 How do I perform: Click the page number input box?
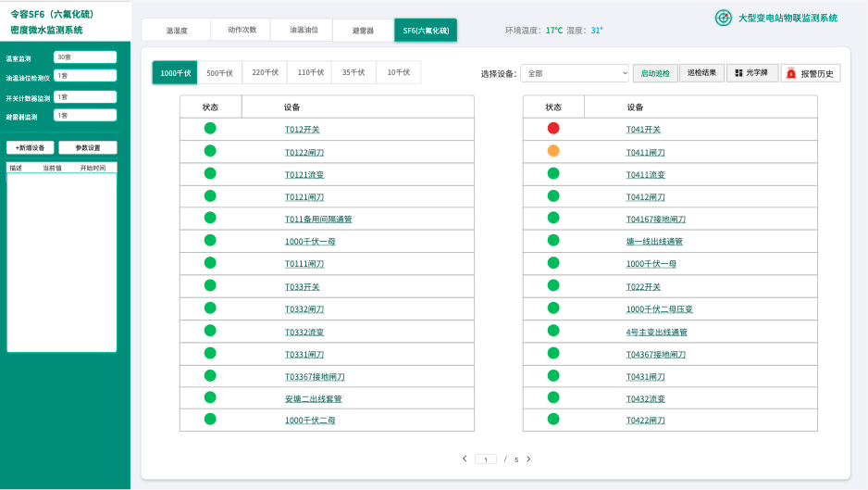pyautogui.click(x=486, y=459)
